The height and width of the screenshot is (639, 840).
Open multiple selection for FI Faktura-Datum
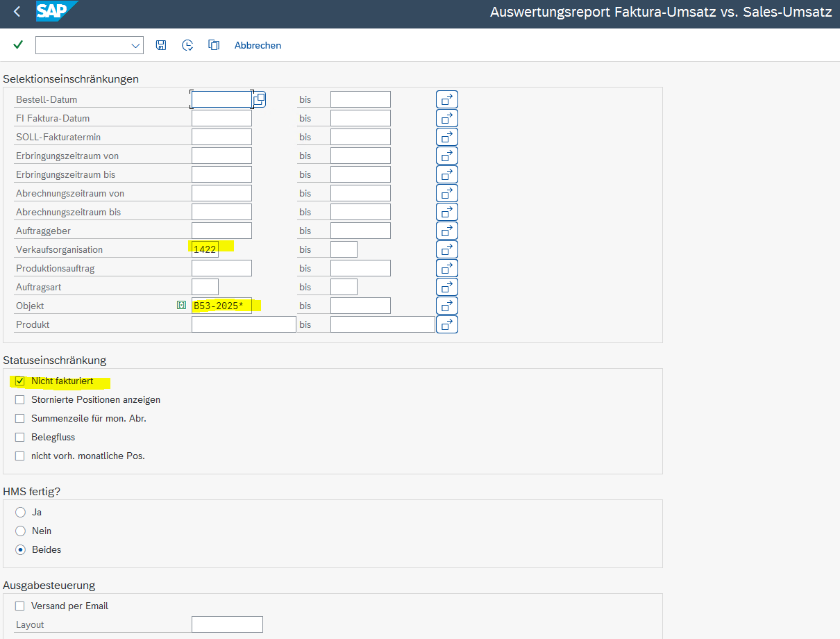pyautogui.click(x=447, y=118)
